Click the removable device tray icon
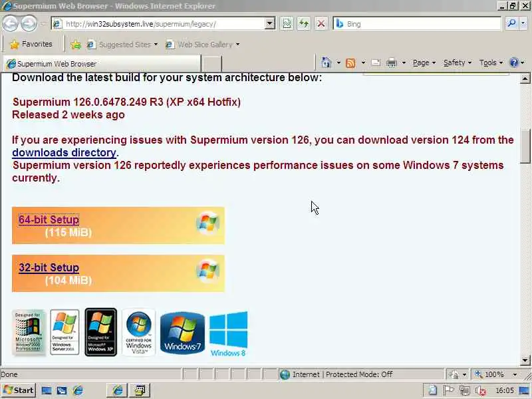 click(x=433, y=390)
